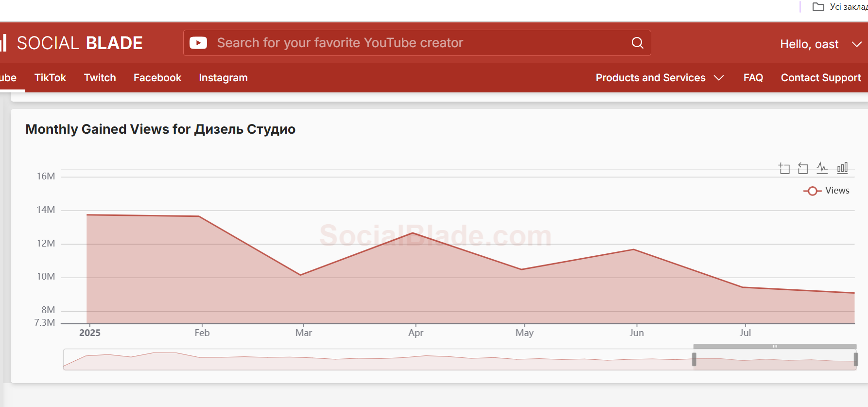The width and height of the screenshot is (868, 407).
Task: Grab the left range slider handle
Action: coord(694,359)
